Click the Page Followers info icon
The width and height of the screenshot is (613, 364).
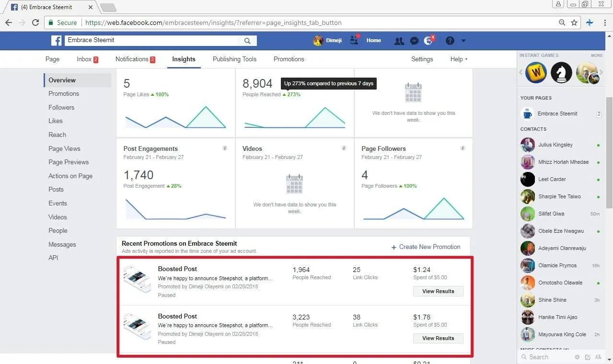(x=463, y=148)
